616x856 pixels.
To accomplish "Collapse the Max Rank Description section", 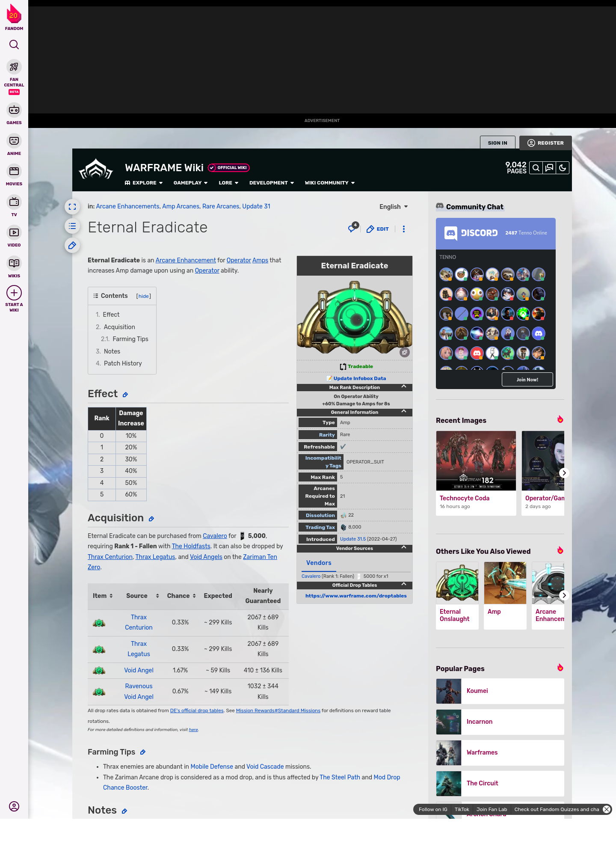I will point(404,386).
